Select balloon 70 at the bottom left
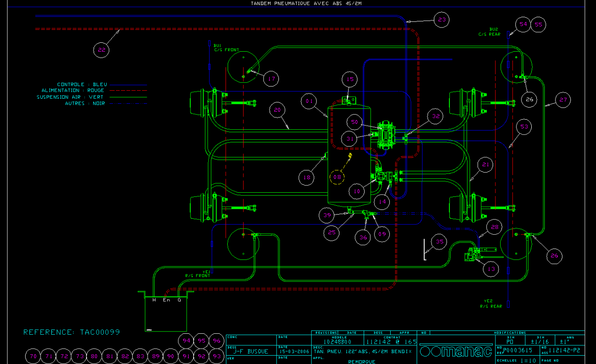This screenshot has height=364, width=596. point(33,356)
